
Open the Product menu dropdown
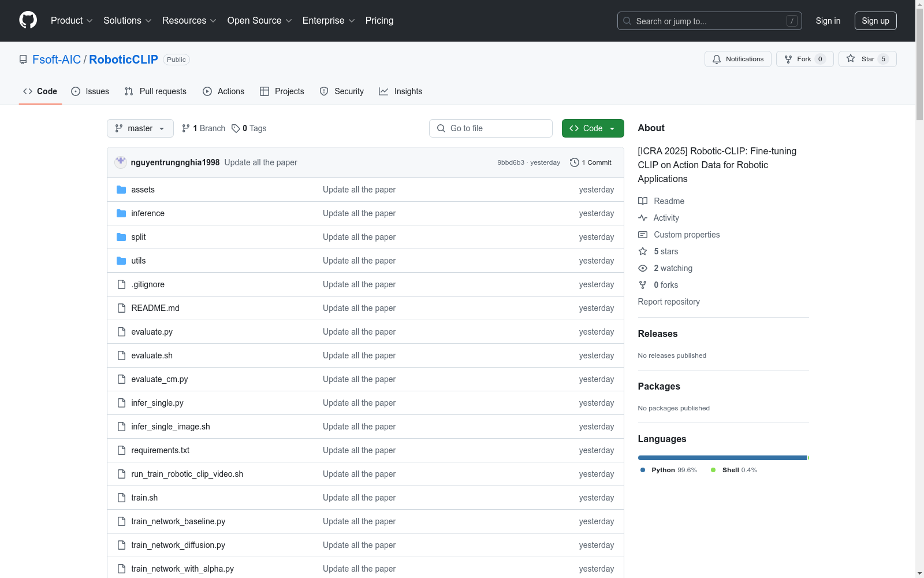point(72,20)
